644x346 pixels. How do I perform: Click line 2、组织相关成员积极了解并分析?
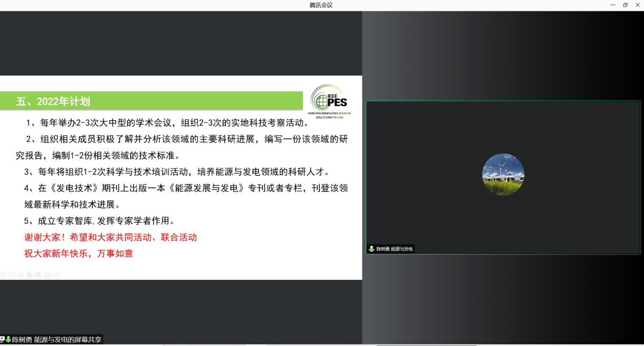pyautogui.click(x=187, y=139)
